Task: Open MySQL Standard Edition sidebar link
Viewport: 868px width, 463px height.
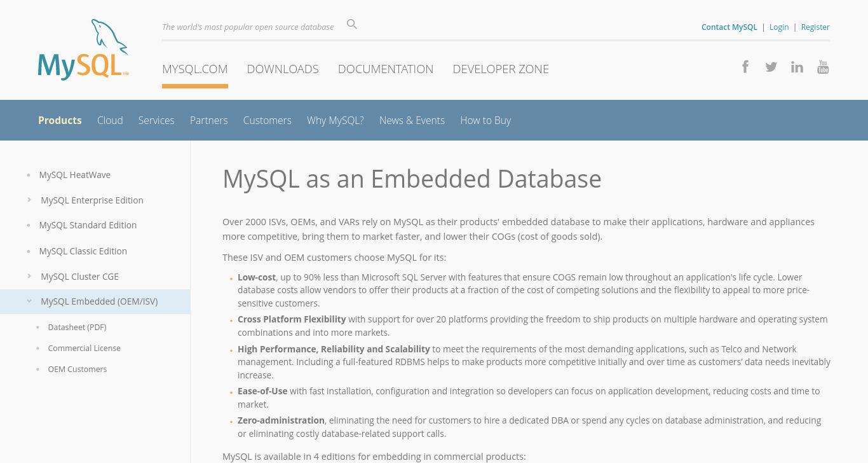Action: pos(88,225)
